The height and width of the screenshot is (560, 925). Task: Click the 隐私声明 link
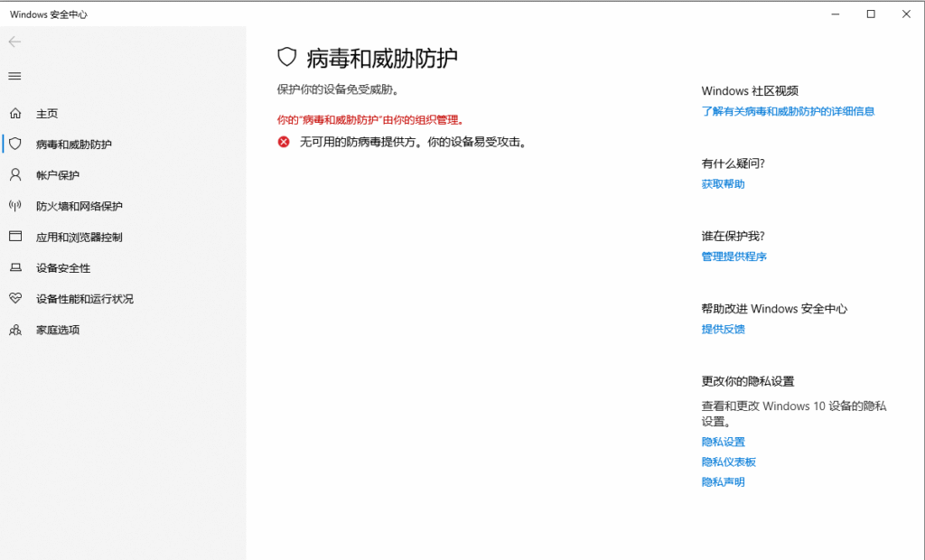click(x=724, y=481)
